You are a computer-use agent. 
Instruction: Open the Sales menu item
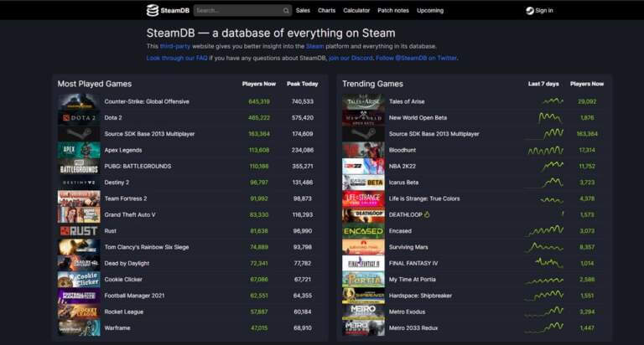click(303, 11)
